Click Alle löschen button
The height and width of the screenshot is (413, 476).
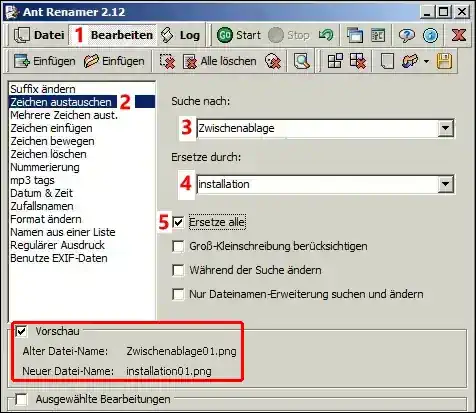[220, 61]
